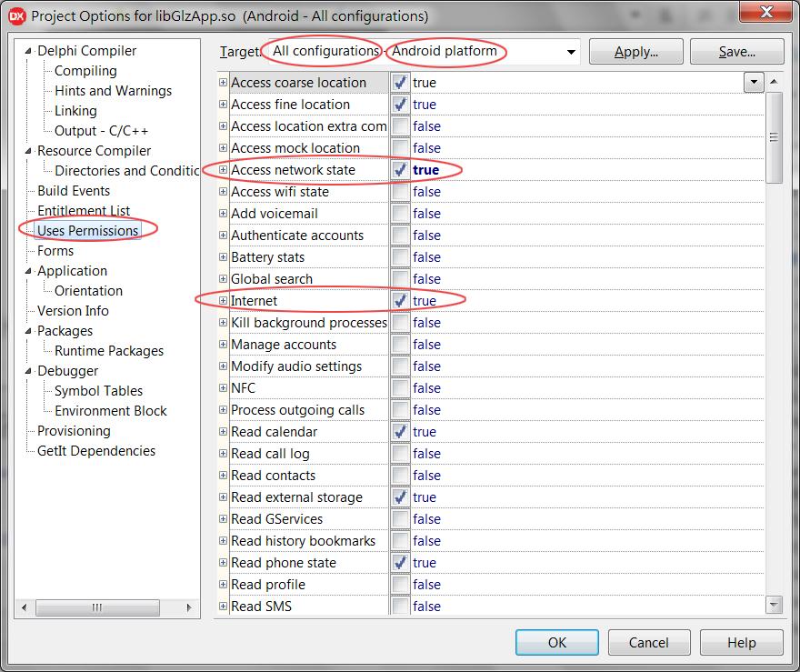Enable Access wifi state checkbox
Image resolution: width=800 pixels, height=672 pixels.
pyautogui.click(x=401, y=191)
